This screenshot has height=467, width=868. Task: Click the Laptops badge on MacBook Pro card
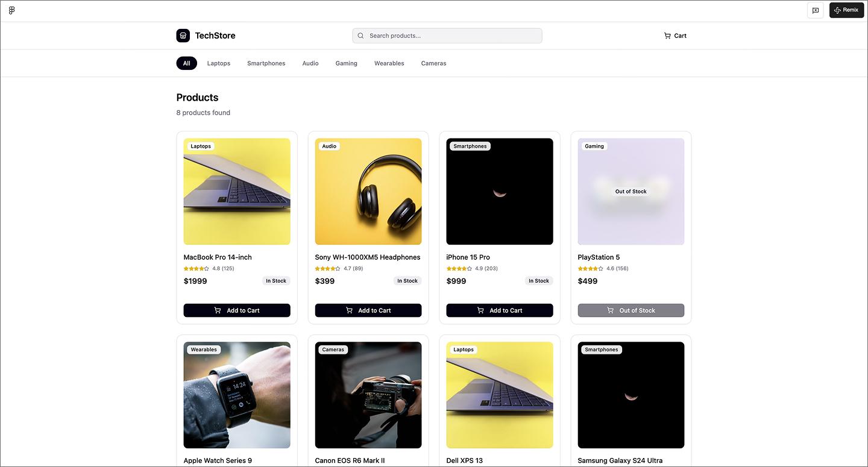point(201,146)
